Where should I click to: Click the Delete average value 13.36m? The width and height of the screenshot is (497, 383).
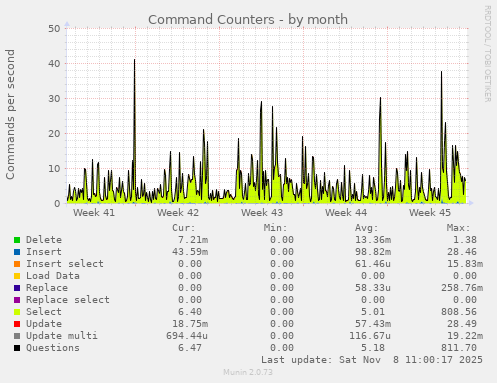[x=373, y=240]
